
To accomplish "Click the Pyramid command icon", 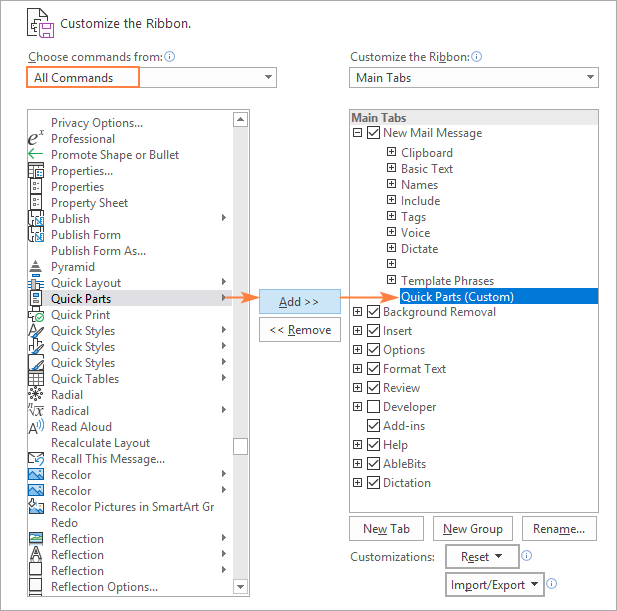I will point(36,267).
